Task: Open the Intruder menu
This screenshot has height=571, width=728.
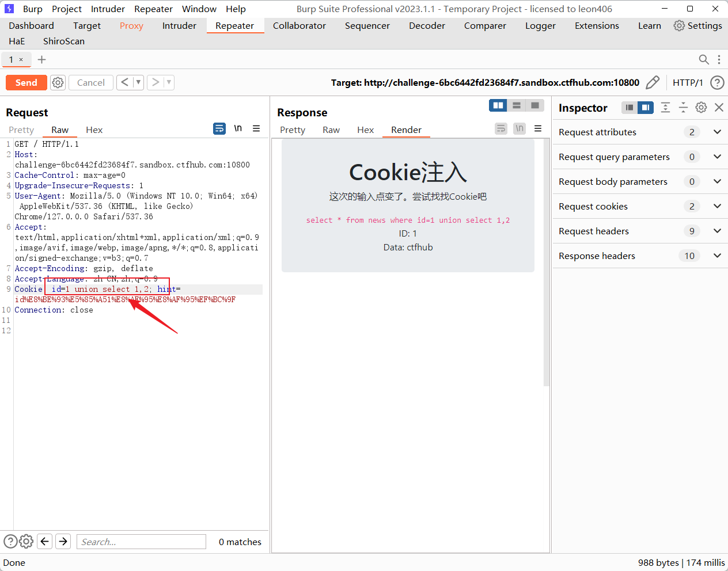Action: (108, 9)
